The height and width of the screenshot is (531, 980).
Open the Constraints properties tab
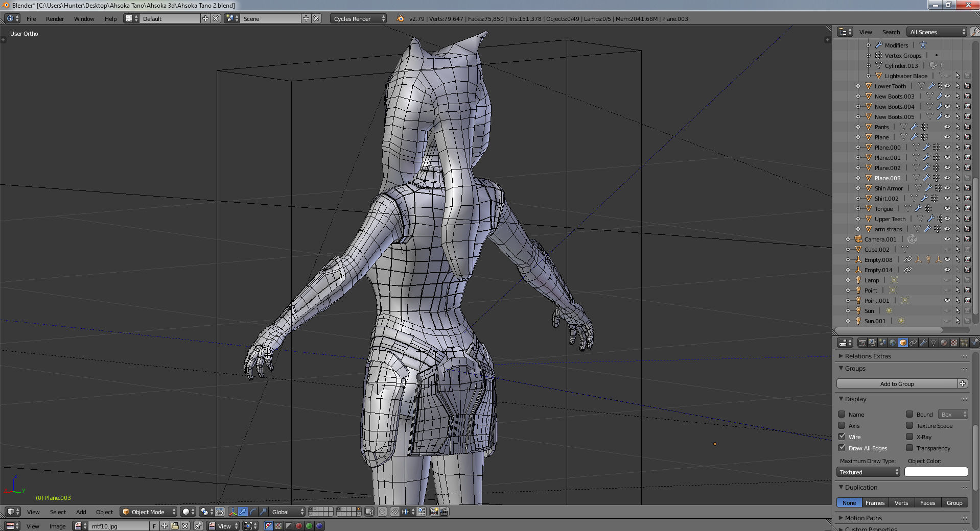[913, 343]
